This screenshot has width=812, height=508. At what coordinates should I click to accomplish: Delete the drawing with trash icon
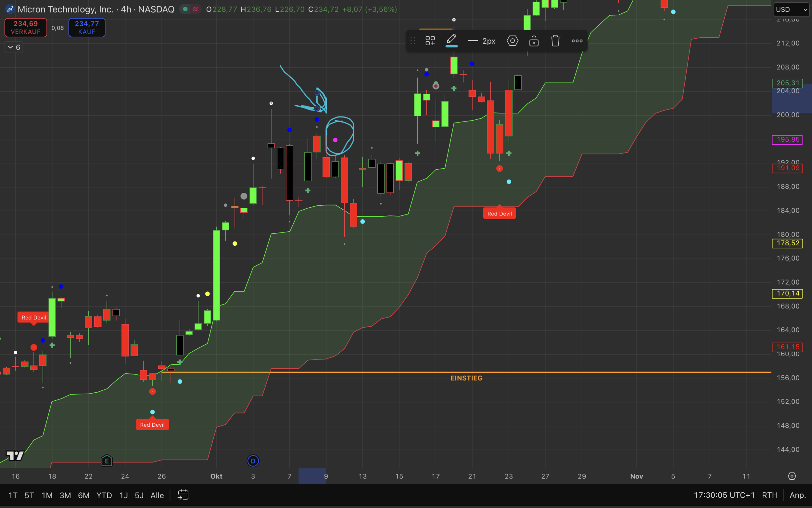tap(555, 41)
